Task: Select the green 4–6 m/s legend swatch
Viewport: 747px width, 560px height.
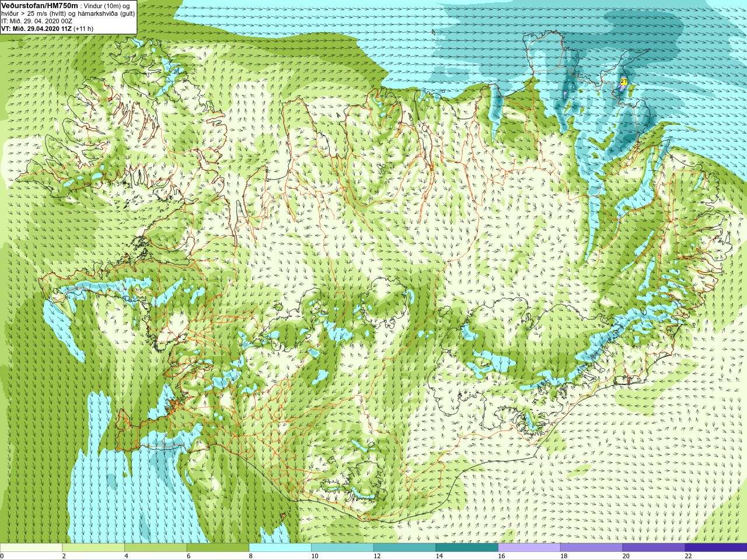Action: 156,548
